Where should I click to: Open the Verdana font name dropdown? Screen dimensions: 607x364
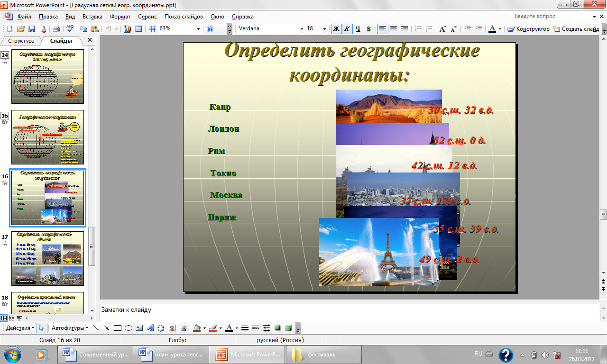point(302,29)
